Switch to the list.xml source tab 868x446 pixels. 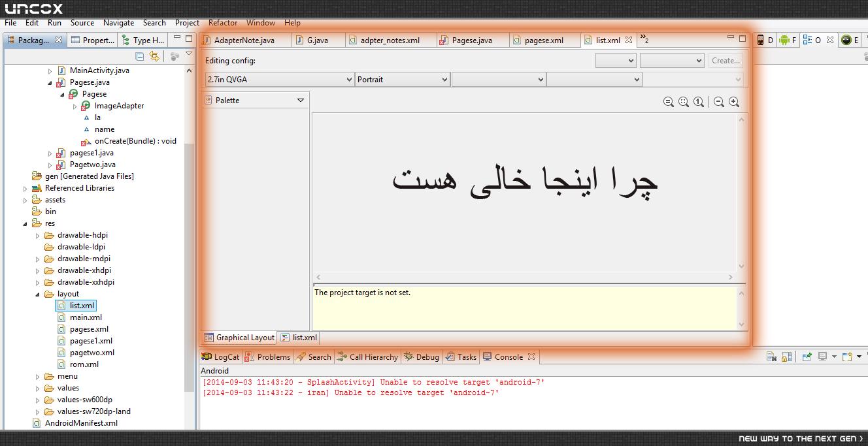299,338
